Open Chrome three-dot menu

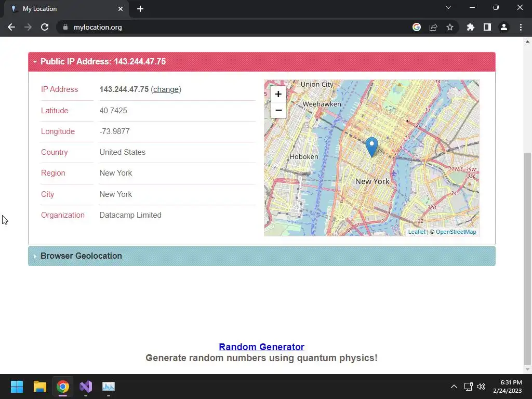coord(521,27)
